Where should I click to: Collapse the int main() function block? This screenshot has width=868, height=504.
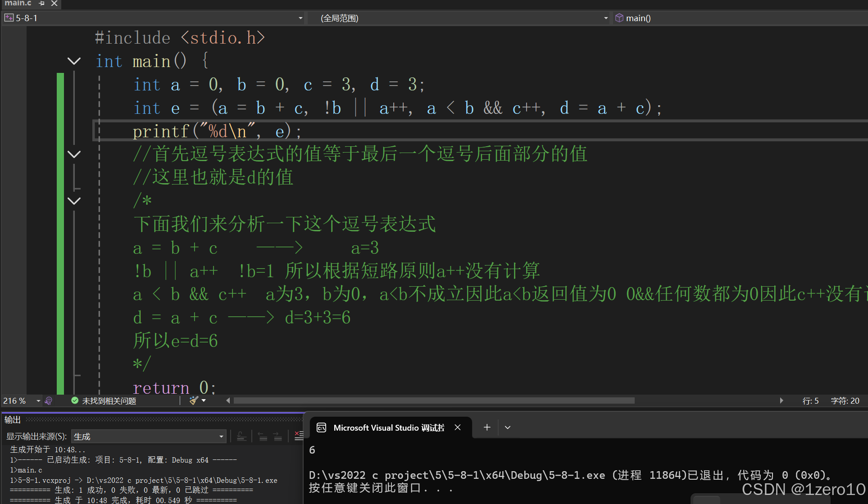click(74, 61)
